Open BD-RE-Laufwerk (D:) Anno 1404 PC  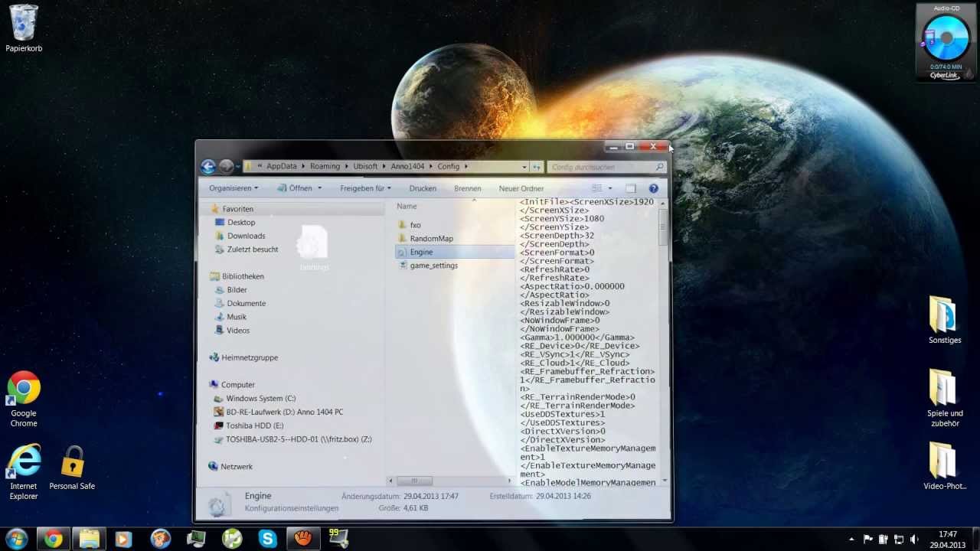click(284, 412)
